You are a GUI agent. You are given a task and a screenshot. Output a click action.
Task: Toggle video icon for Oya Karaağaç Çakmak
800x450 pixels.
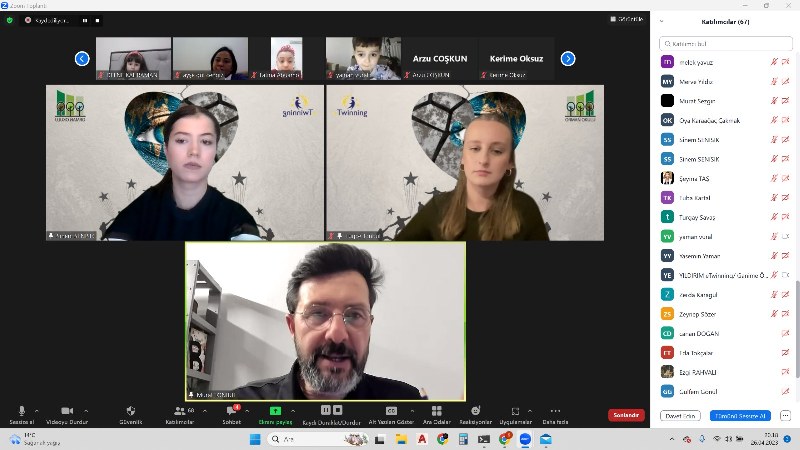click(785, 120)
